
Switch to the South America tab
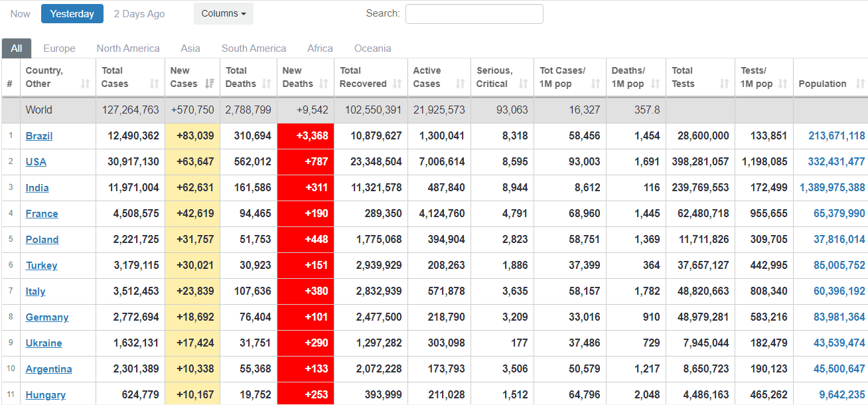pyautogui.click(x=253, y=48)
